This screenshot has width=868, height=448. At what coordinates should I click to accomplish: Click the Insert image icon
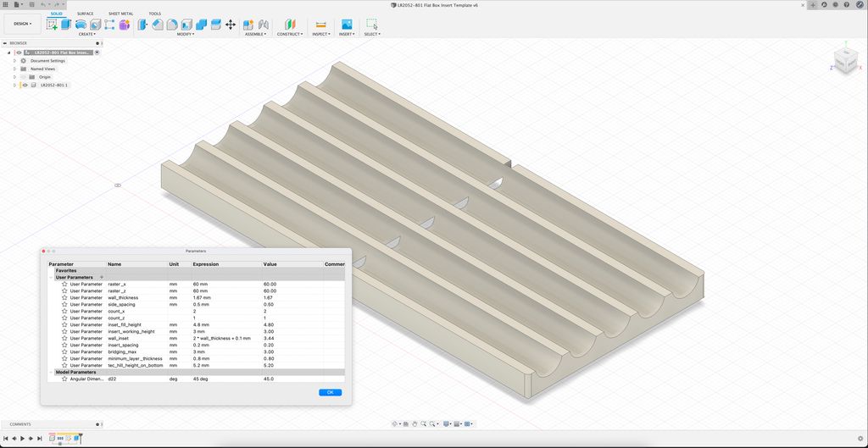[x=347, y=25]
